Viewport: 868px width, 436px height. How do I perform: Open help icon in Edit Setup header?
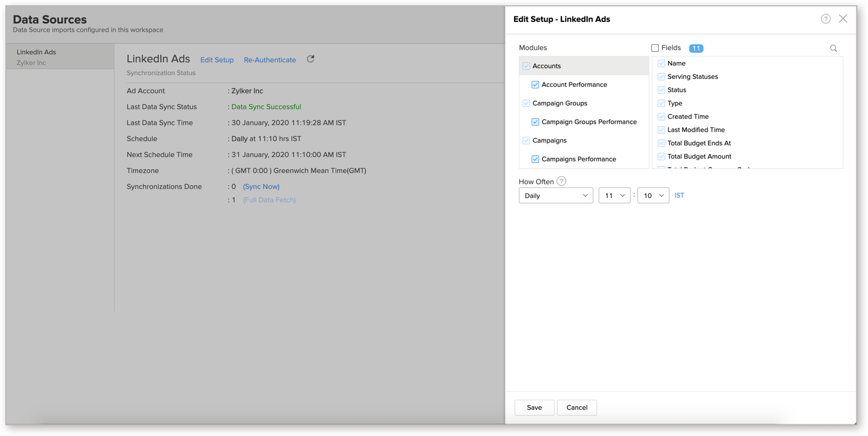tap(825, 19)
